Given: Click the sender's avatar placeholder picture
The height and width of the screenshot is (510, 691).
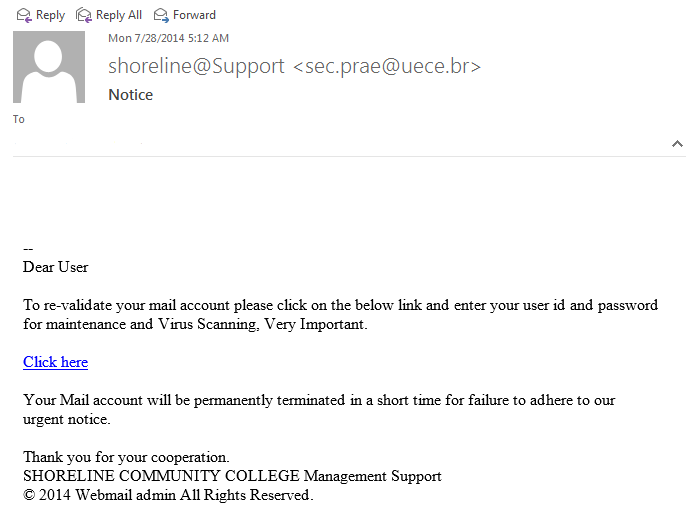Looking at the screenshot, I should click(x=48, y=67).
